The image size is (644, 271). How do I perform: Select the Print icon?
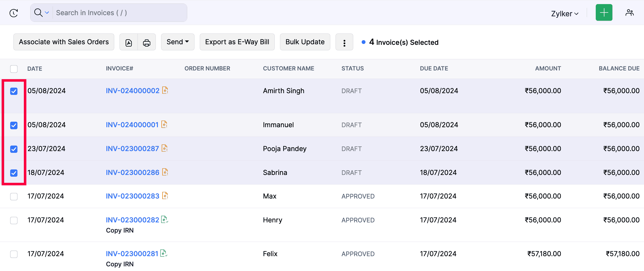click(x=147, y=42)
